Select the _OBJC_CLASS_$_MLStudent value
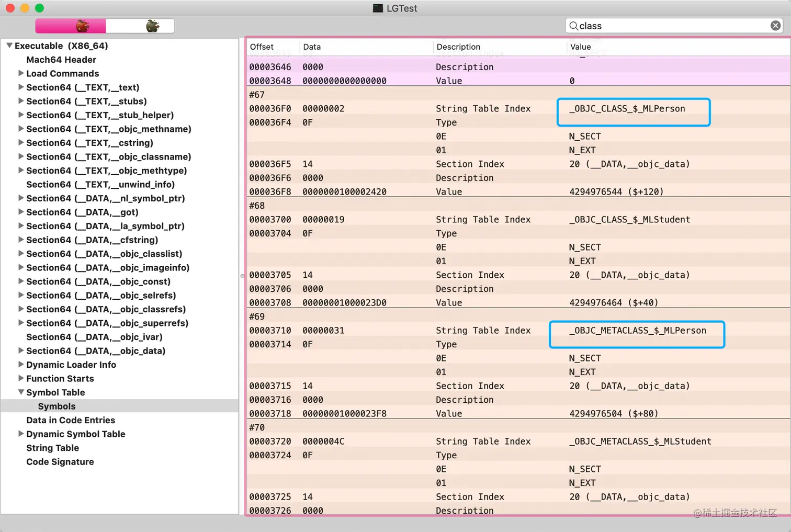The height and width of the screenshot is (532, 791). tap(630, 219)
